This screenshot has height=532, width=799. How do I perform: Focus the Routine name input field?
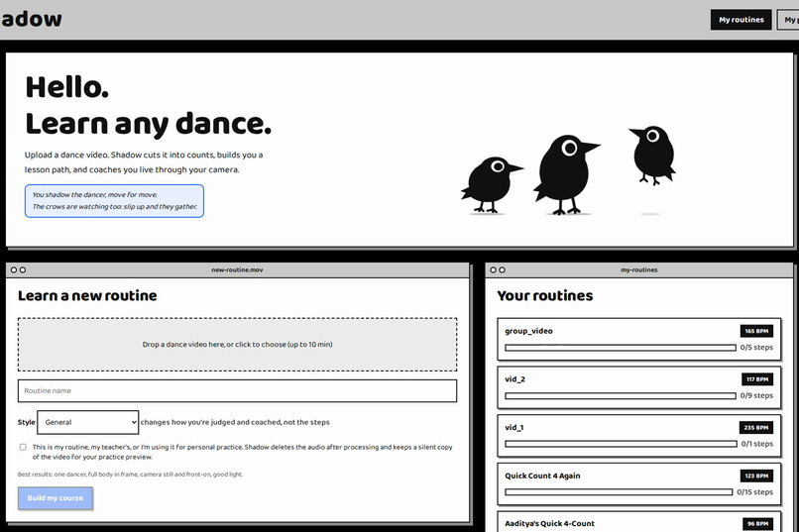[x=238, y=390]
